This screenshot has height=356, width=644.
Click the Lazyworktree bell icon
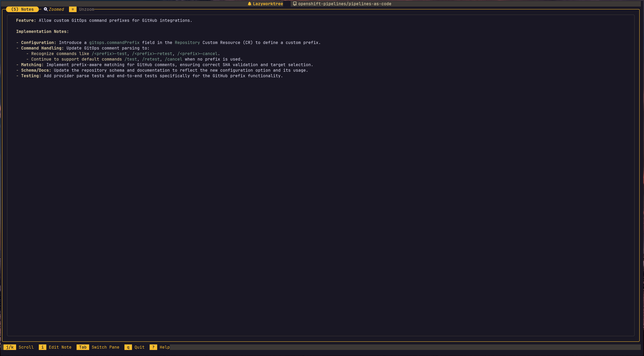(x=249, y=4)
